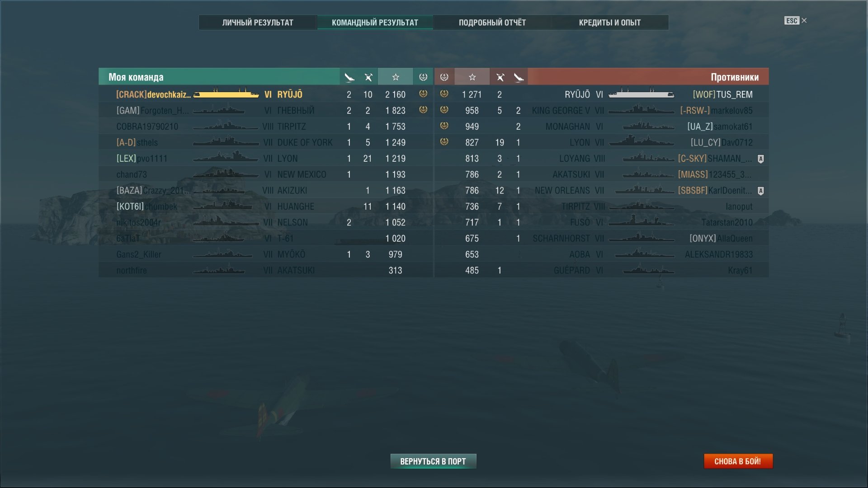868x488 pixels.
Task: Select player COBRA19790210 row
Action: (x=266, y=127)
